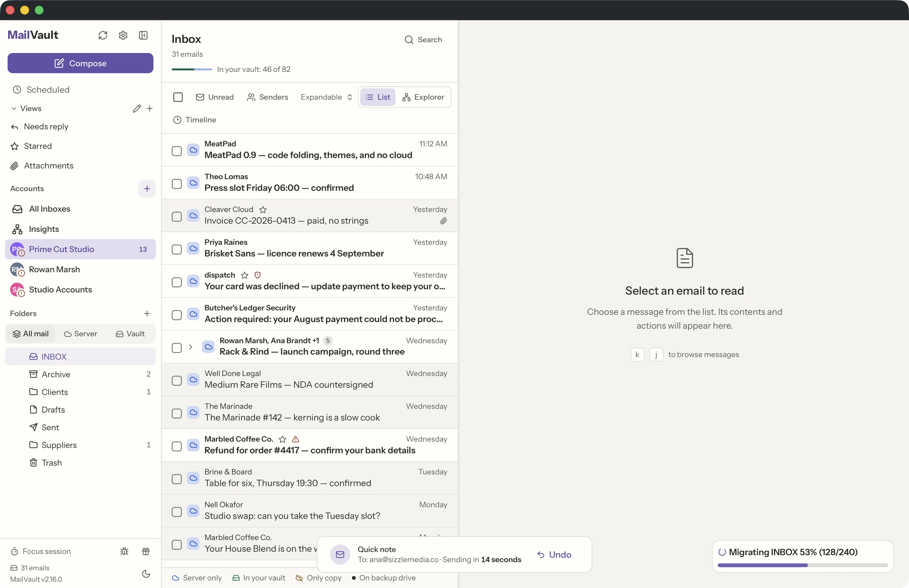This screenshot has width=909, height=588.
Task: Open the Attachments view
Action: [80, 166]
